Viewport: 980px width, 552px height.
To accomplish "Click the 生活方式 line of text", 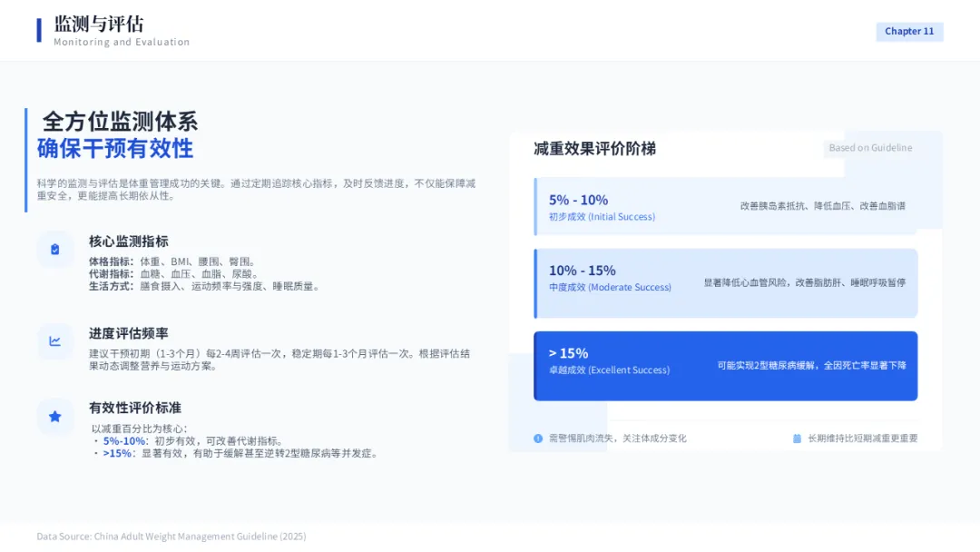I will point(205,286).
